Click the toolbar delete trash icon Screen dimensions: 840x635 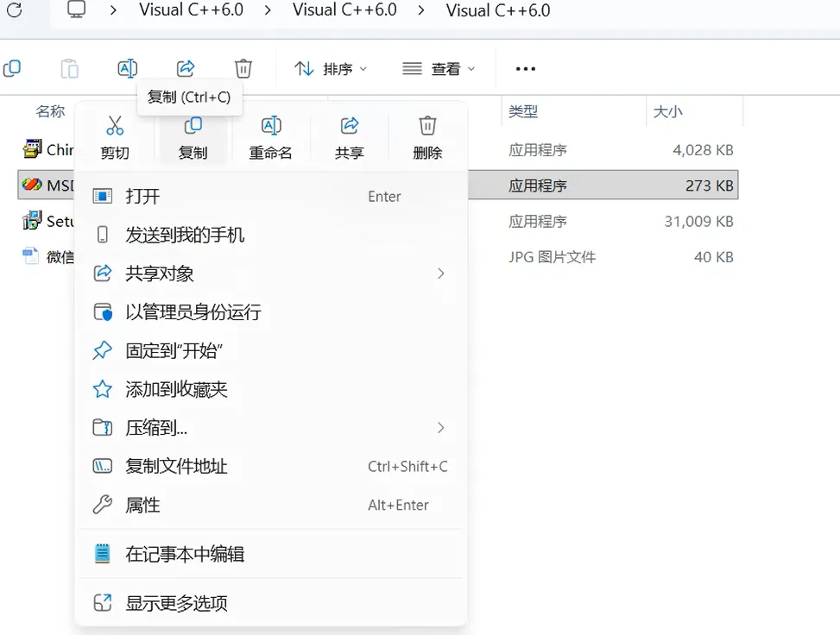(243, 68)
